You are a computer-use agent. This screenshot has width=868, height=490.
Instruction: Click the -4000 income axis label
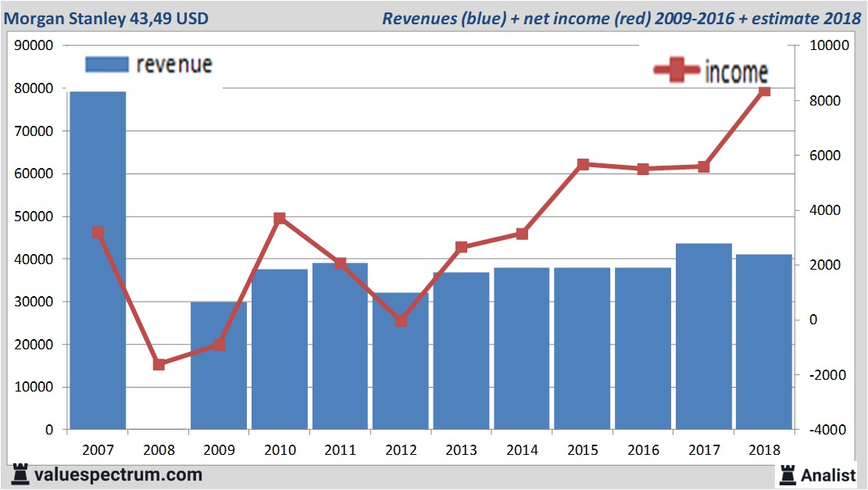[827, 430]
